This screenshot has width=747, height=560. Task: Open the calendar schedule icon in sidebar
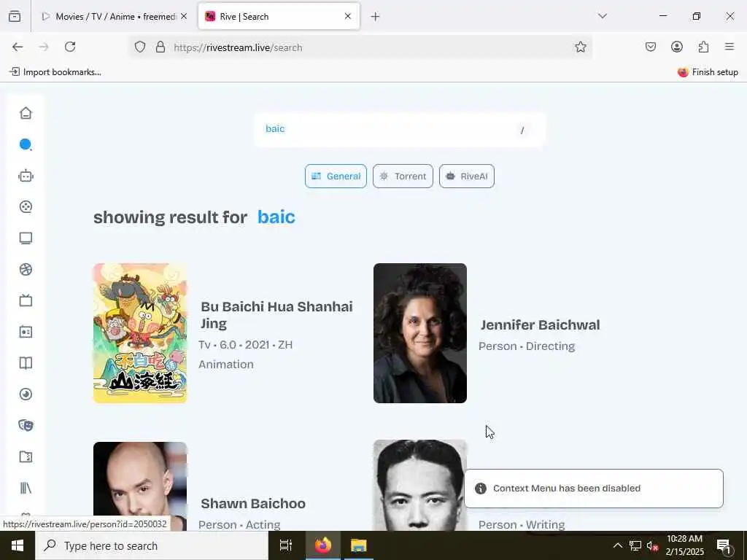26,332
